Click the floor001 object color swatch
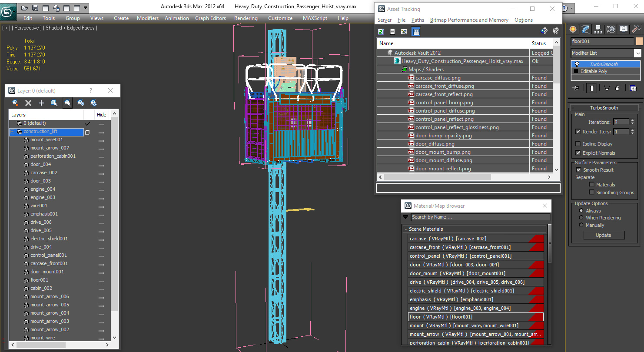 coord(639,41)
